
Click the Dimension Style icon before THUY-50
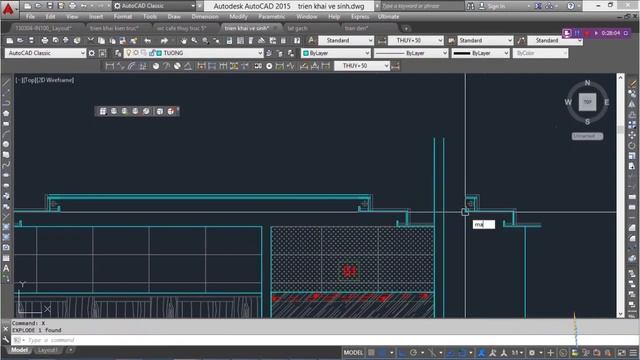click(382, 40)
